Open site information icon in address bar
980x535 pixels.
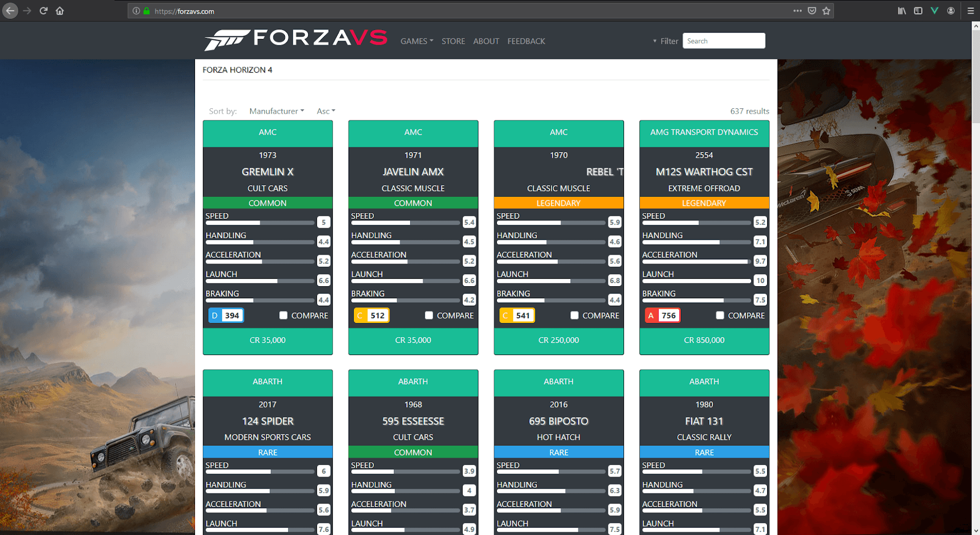[136, 11]
